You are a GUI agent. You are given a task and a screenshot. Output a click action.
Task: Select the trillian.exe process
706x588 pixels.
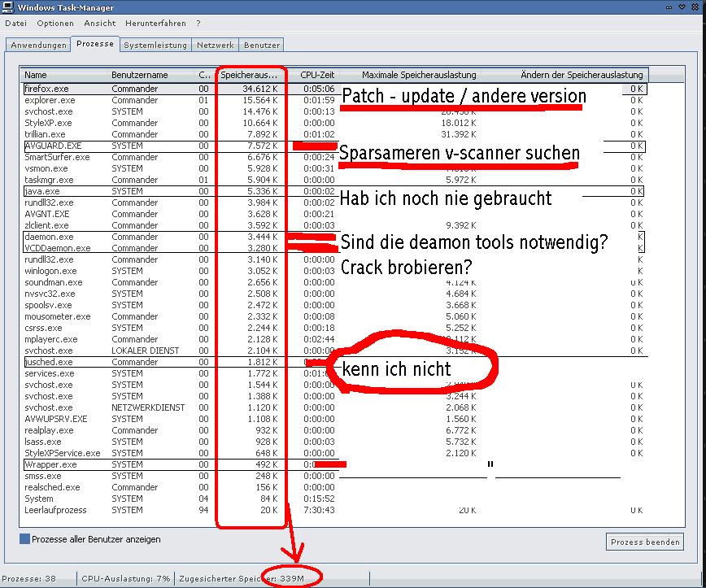tap(335, 134)
